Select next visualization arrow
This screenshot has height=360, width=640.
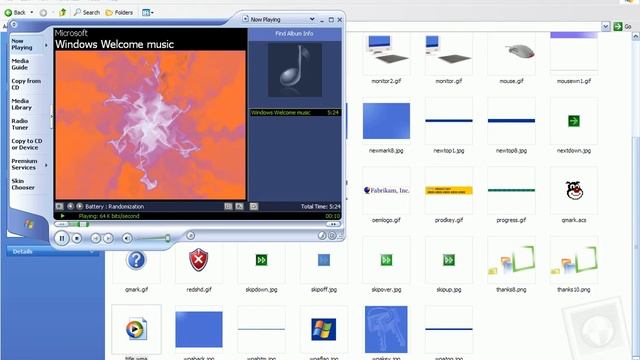tap(80, 207)
